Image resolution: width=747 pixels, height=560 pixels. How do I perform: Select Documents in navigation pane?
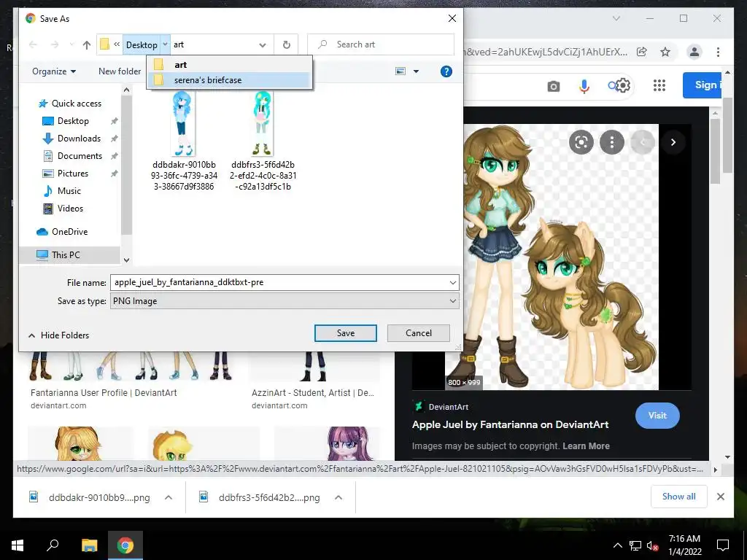click(x=80, y=156)
